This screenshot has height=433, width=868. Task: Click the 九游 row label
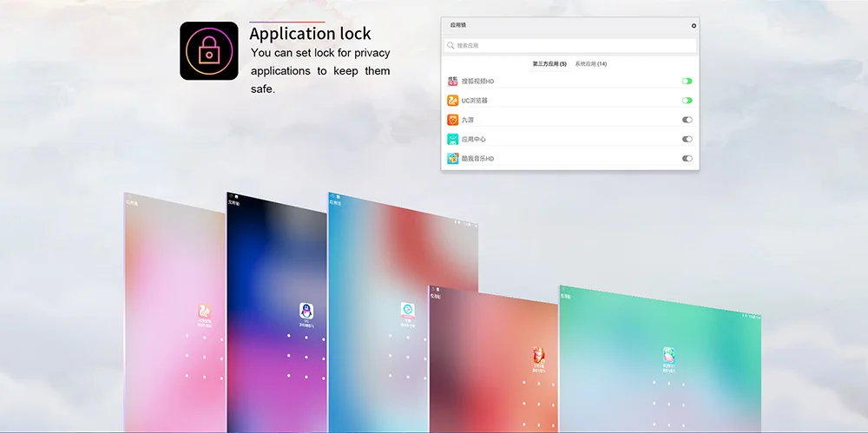pyautogui.click(x=468, y=120)
